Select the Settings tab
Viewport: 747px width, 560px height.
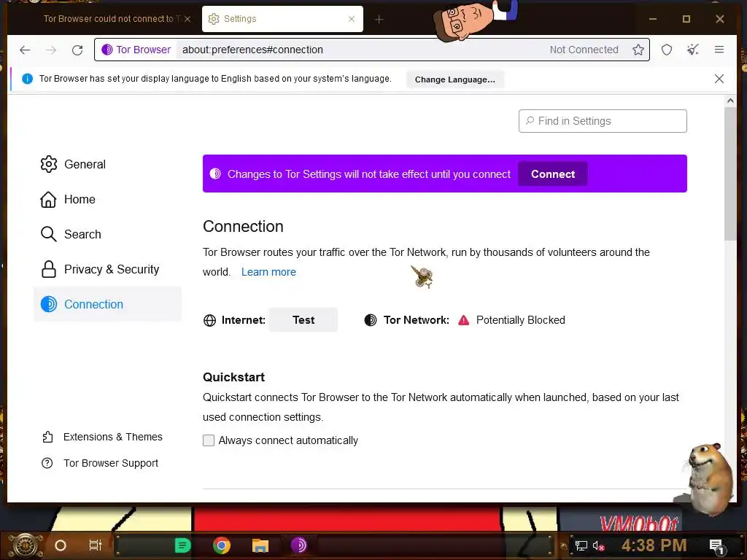click(x=282, y=19)
